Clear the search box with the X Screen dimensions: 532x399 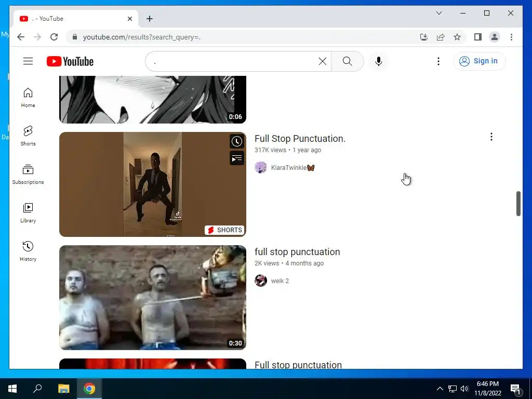click(x=322, y=61)
